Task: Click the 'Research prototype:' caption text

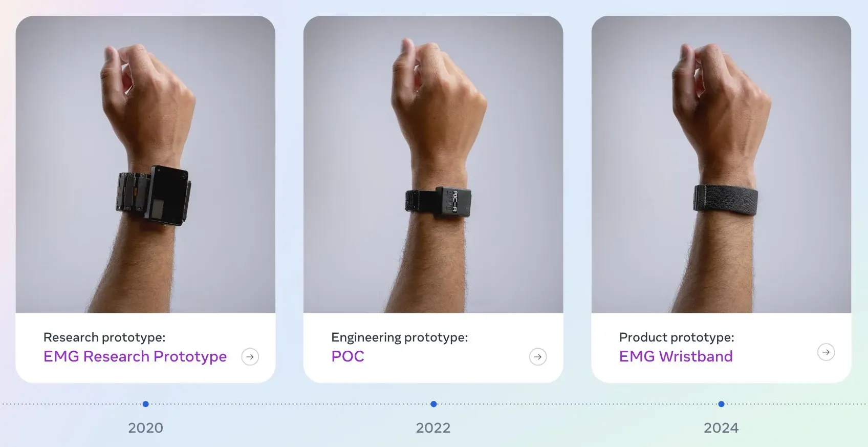Action: (x=104, y=337)
